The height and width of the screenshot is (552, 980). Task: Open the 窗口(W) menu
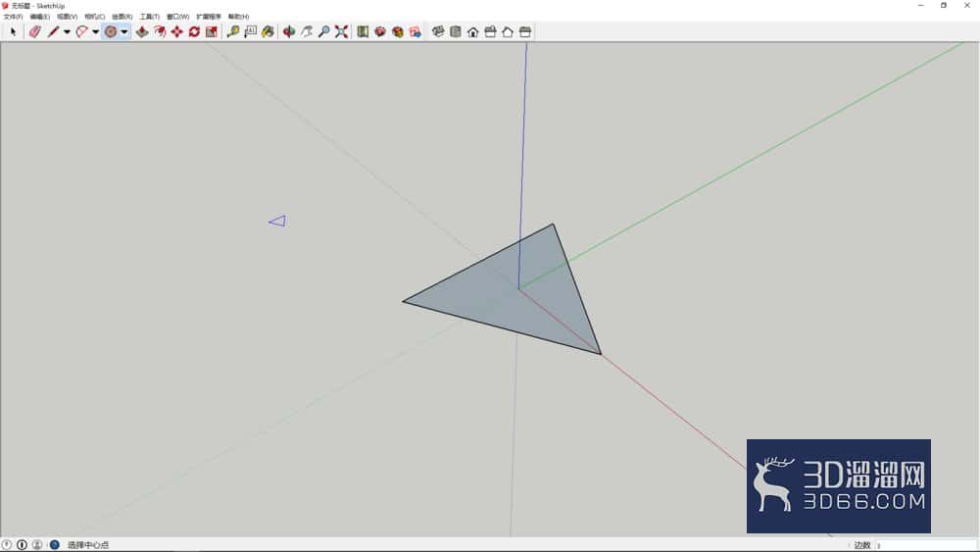coord(178,17)
